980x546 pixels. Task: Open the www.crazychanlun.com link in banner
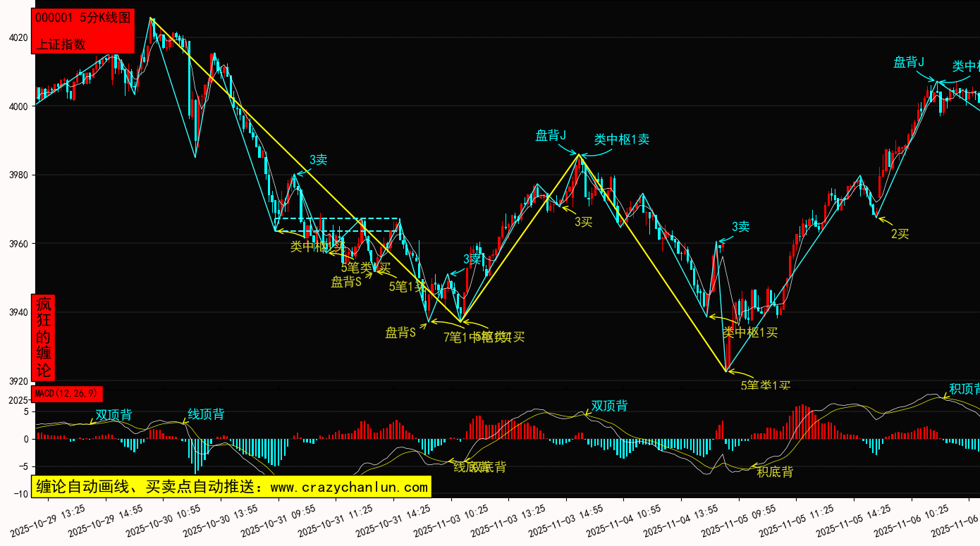coord(349,487)
